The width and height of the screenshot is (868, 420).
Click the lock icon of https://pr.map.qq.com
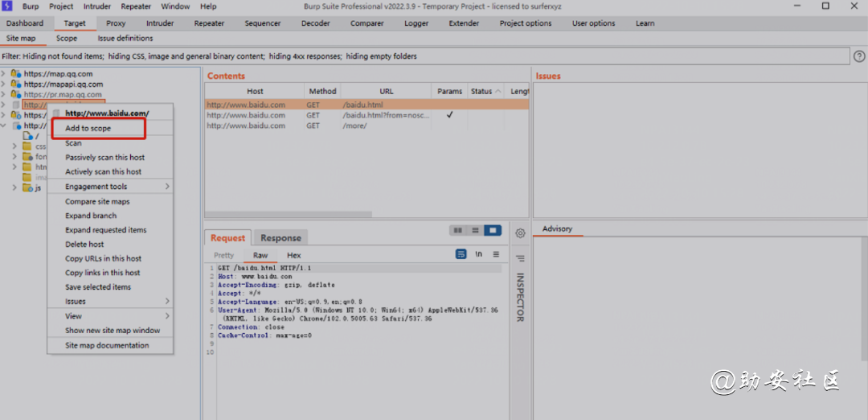tap(15, 95)
